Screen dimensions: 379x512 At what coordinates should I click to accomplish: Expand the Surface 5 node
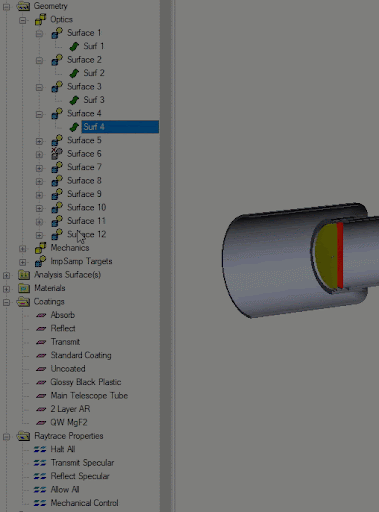point(39,141)
